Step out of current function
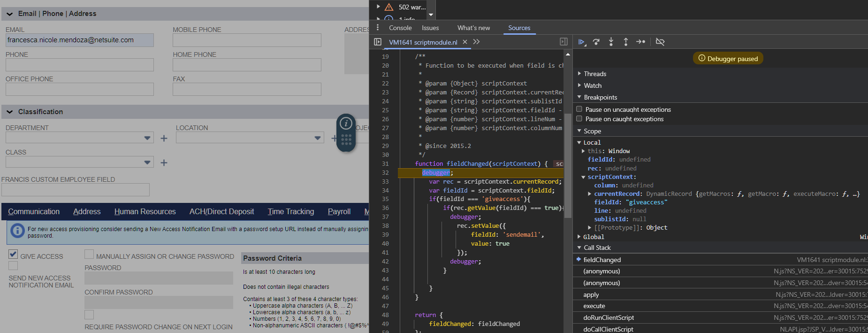This screenshot has height=333, width=868. (625, 42)
